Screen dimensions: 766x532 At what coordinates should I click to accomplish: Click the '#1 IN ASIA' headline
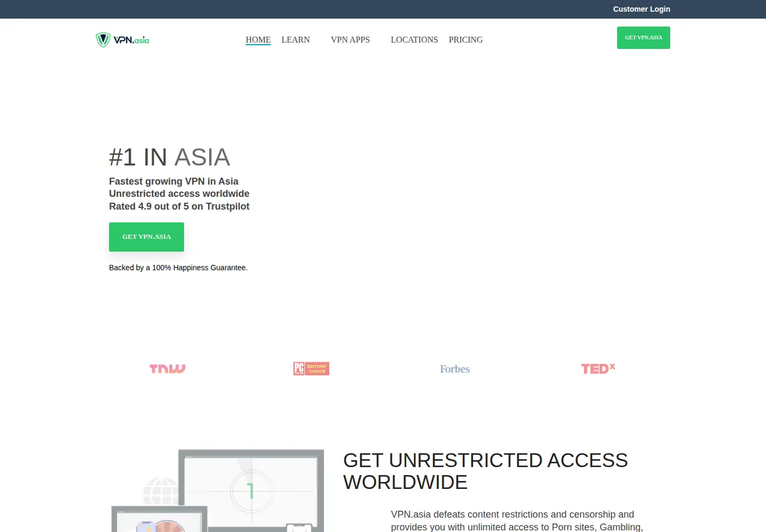coord(170,157)
